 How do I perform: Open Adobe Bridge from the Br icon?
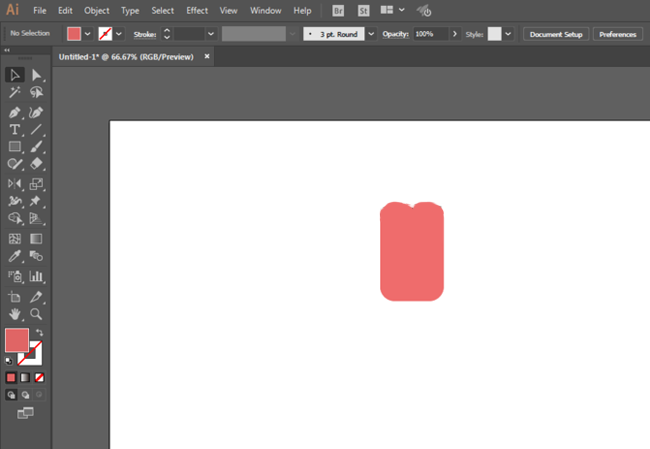(337, 10)
